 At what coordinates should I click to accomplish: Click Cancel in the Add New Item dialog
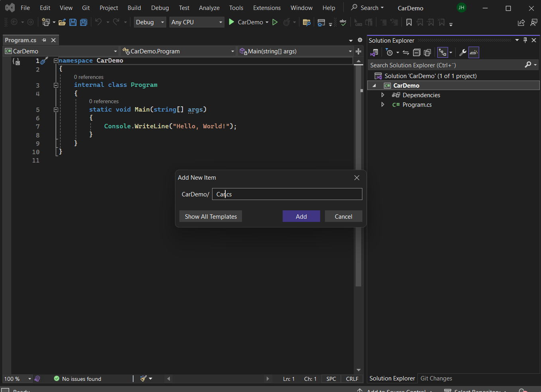pos(343,216)
